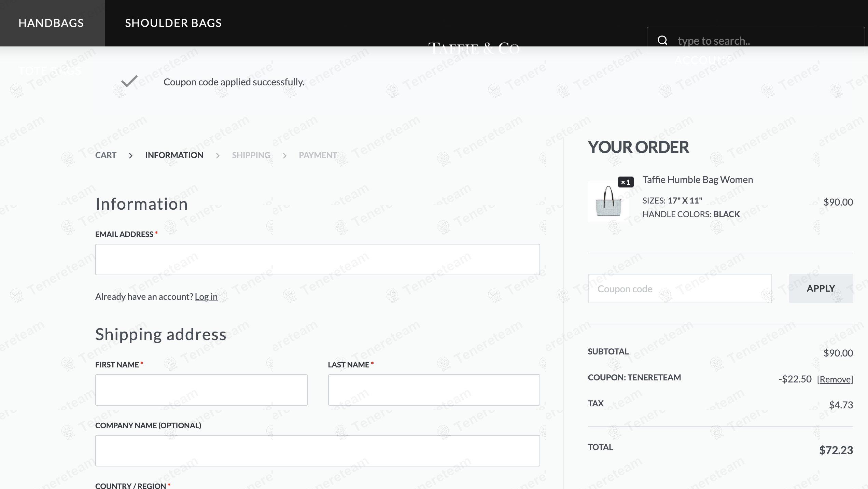
Task: Focus the First Name field
Action: pos(201,390)
